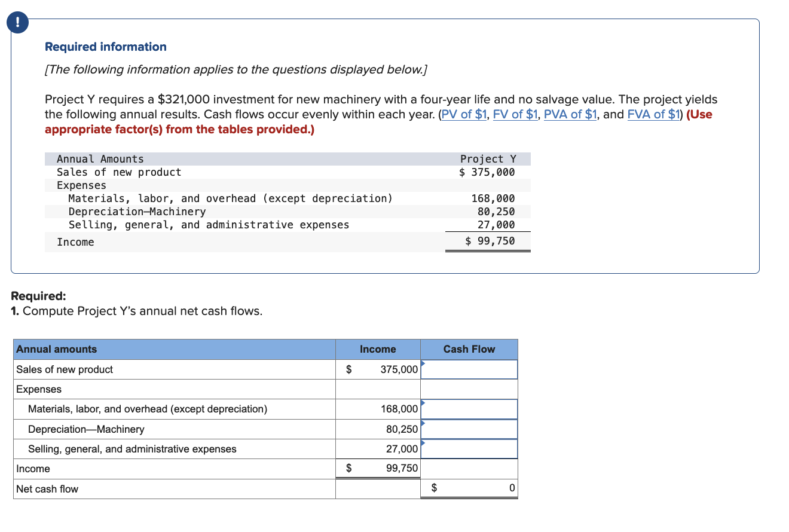Screen dimensions: 789x532
Task: Click the Depreciation Cash Flow cell dropdown triangle
Action: 423,423
